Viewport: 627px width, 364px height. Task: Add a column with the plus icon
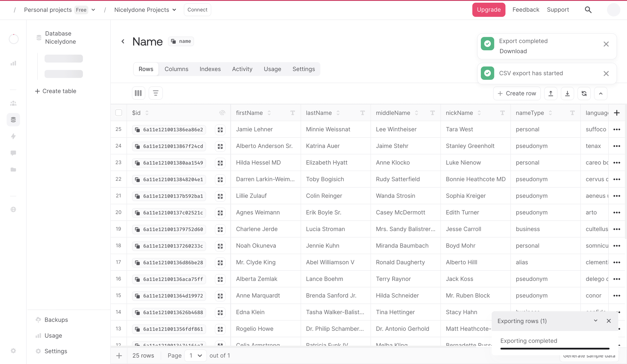617,113
